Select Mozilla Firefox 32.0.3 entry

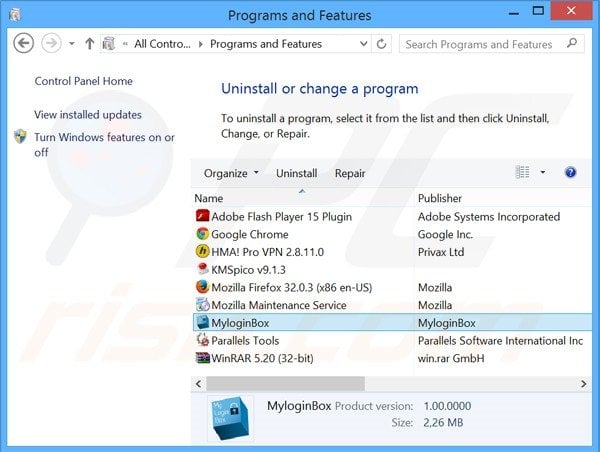(x=292, y=287)
